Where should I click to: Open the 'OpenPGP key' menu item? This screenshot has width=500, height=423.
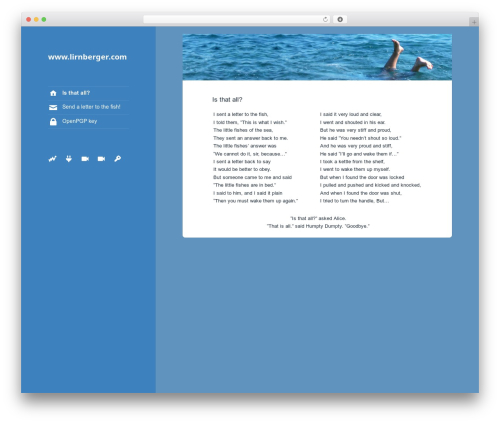(79, 121)
